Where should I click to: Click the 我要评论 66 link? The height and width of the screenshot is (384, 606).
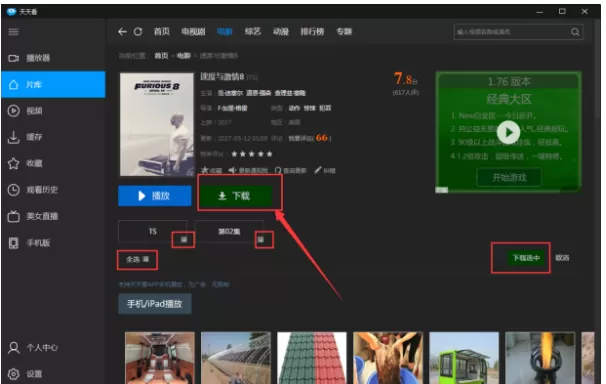pyautogui.click(x=310, y=138)
